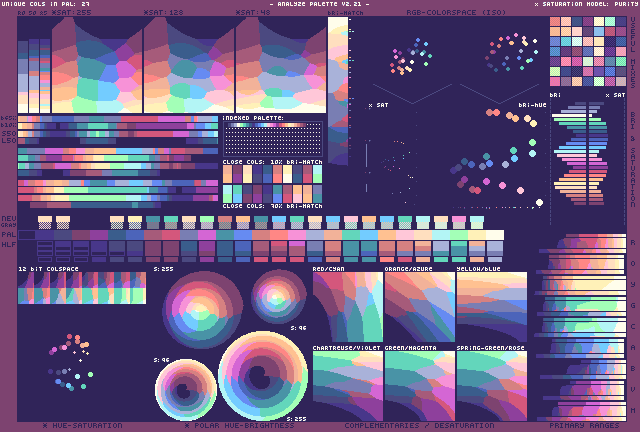Open the 12 bit colspace chart
This screenshot has width=640, height=432.
coord(82,288)
